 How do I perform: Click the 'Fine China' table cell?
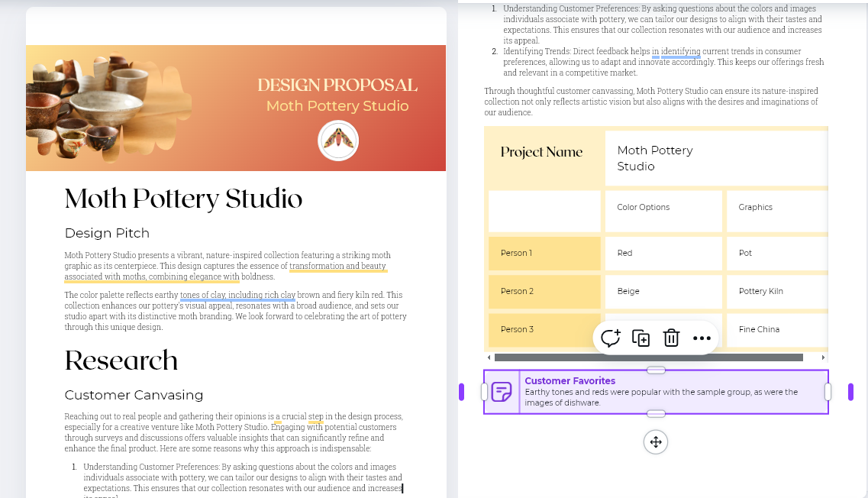pos(777,330)
